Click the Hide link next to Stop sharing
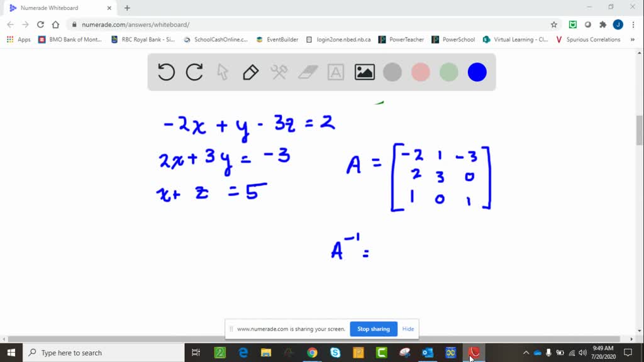 click(408, 329)
